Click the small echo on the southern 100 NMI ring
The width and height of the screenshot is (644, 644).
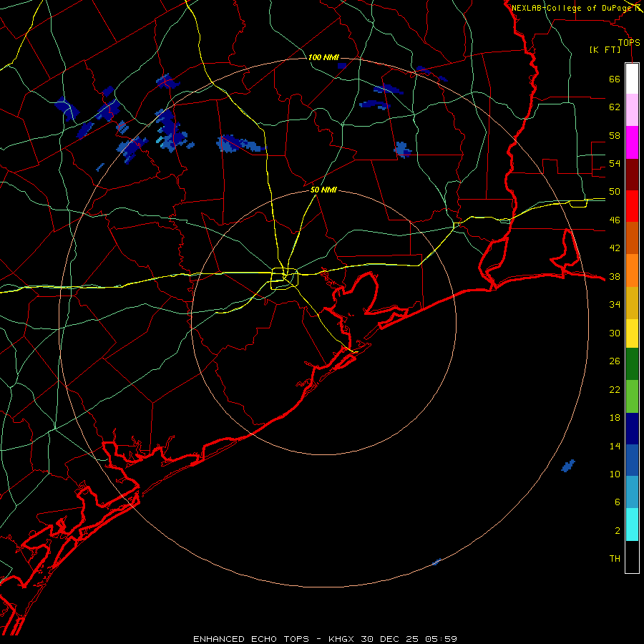[x=436, y=562]
